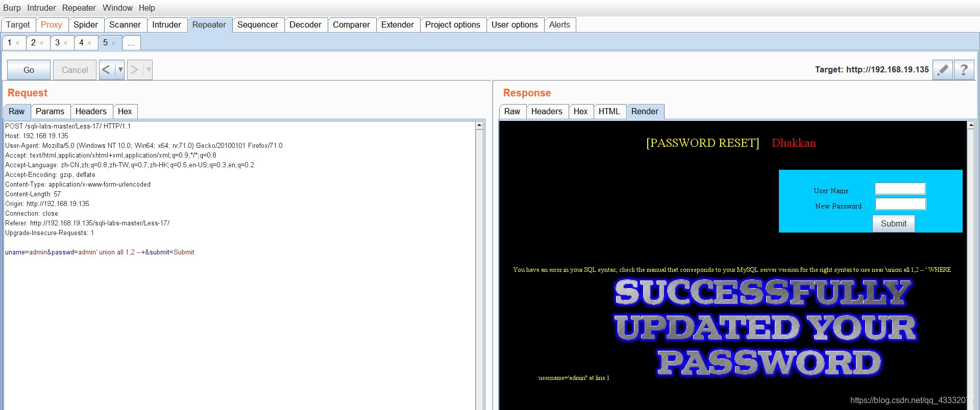The width and height of the screenshot is (980, 410).
Task: Switch to the Proxy tab
Action: click(x=52, y=24)
